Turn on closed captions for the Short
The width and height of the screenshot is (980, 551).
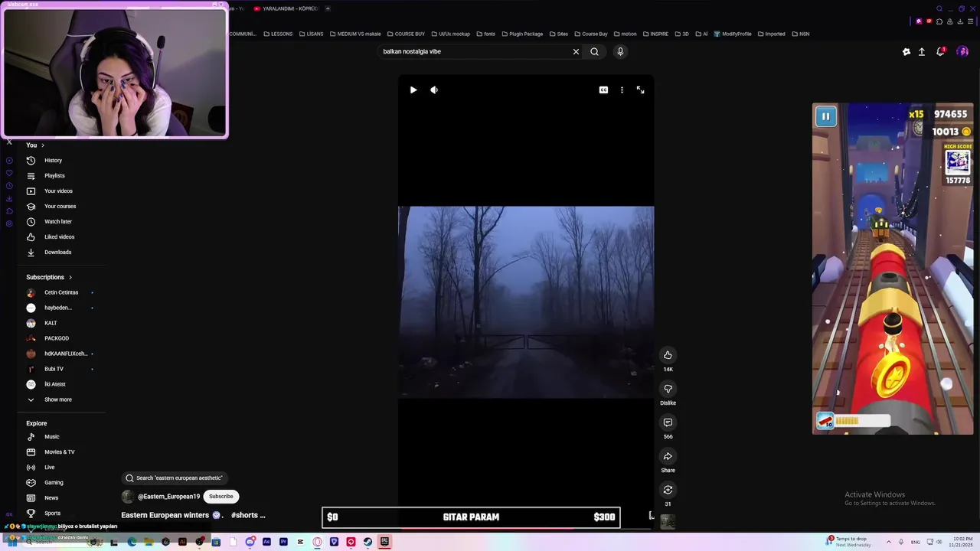point(603,90)
